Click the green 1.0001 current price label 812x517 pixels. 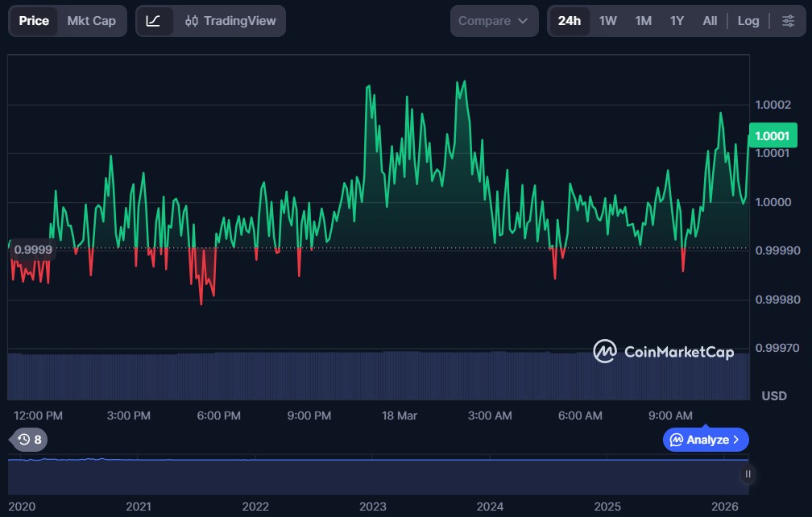tap(773, 135)
